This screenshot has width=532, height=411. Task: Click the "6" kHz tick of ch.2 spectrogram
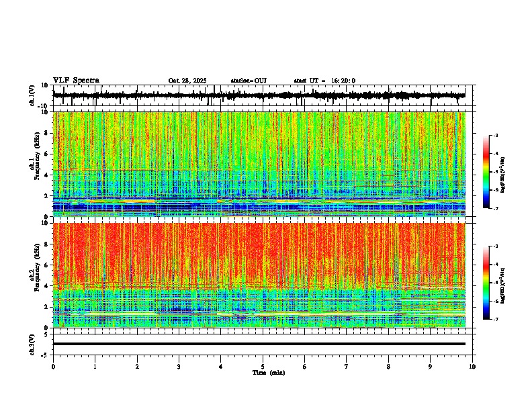click(46, 265)
